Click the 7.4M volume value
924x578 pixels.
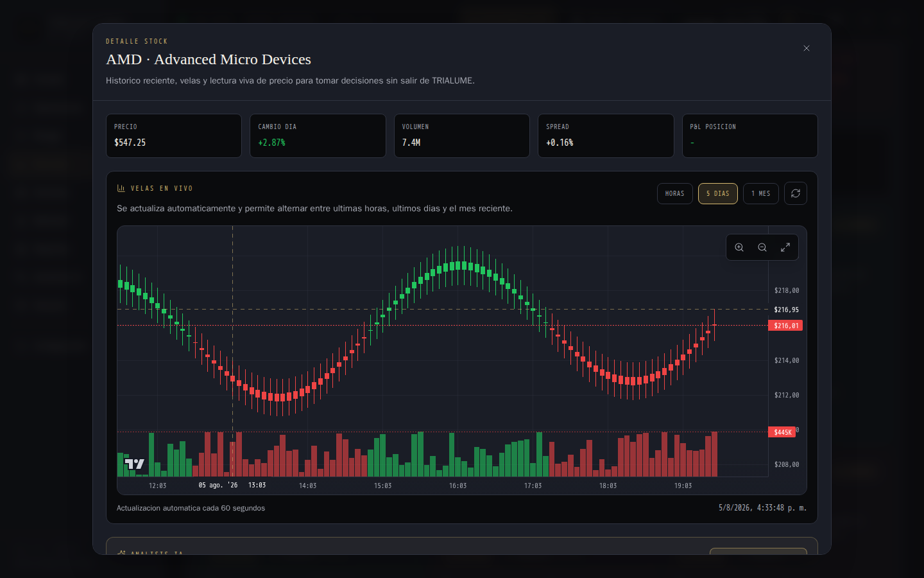[x=411, y=143]
